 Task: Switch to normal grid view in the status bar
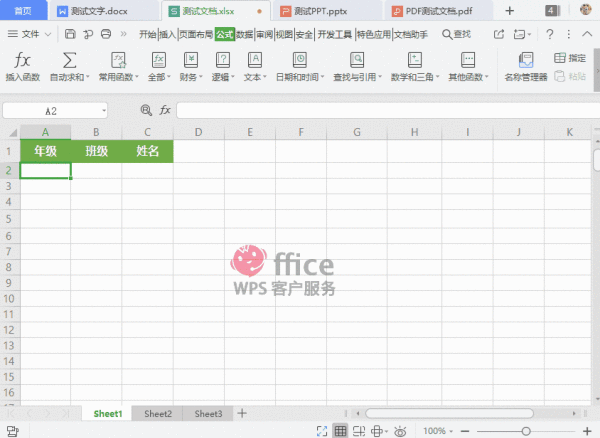340,431
